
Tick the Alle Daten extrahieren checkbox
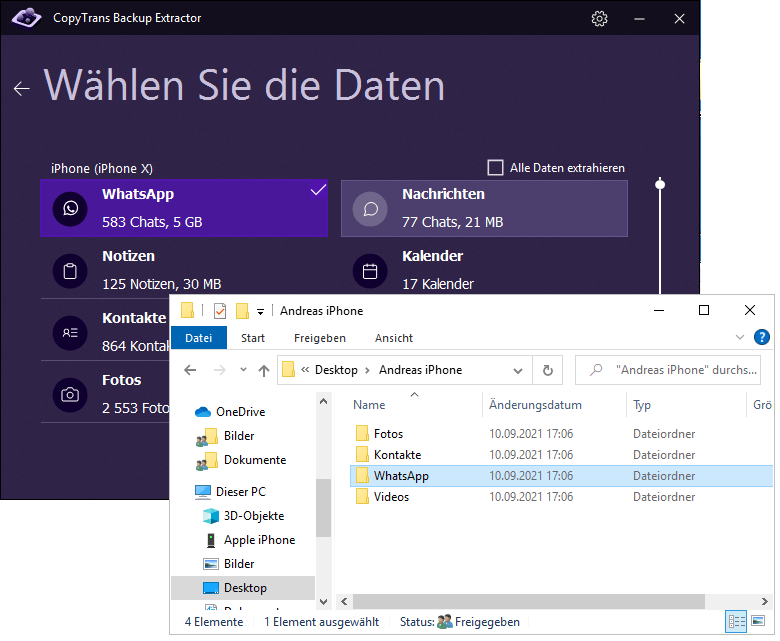pos(495,168)
